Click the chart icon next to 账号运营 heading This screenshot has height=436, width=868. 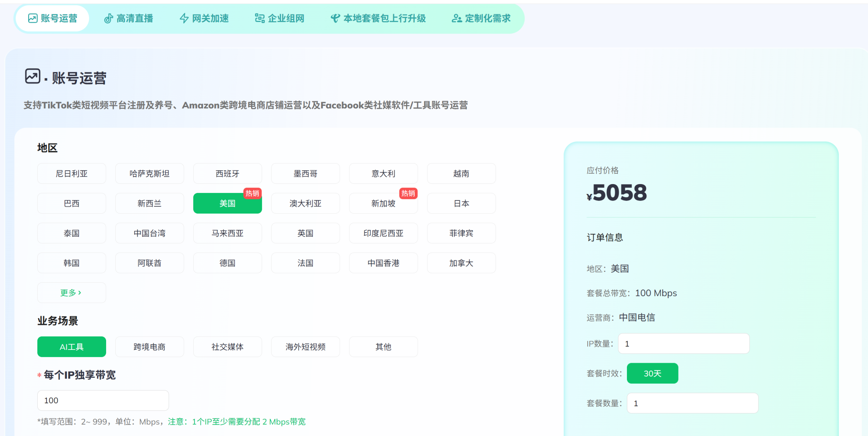tap(32, 76)
